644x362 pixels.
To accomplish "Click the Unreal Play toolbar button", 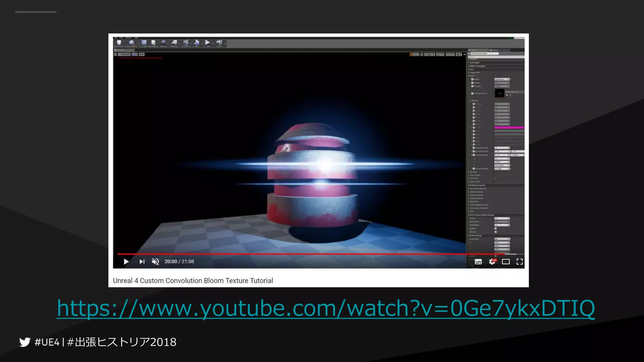I will point(208,43).
